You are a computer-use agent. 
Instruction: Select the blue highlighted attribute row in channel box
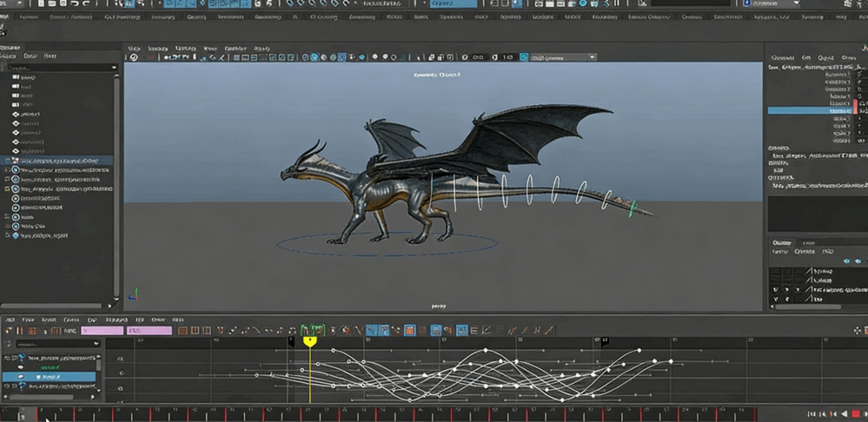pyautogui.click(x=810, y=111)
